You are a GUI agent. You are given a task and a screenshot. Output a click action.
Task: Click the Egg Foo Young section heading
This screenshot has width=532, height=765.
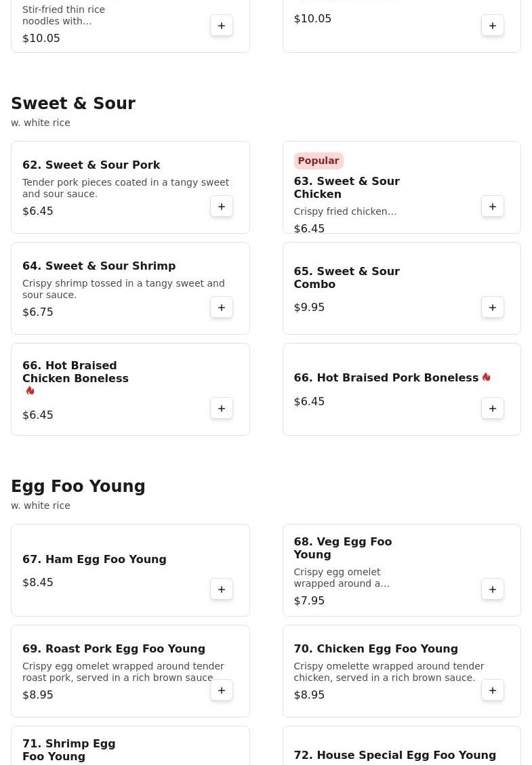(x=78, y=487)
